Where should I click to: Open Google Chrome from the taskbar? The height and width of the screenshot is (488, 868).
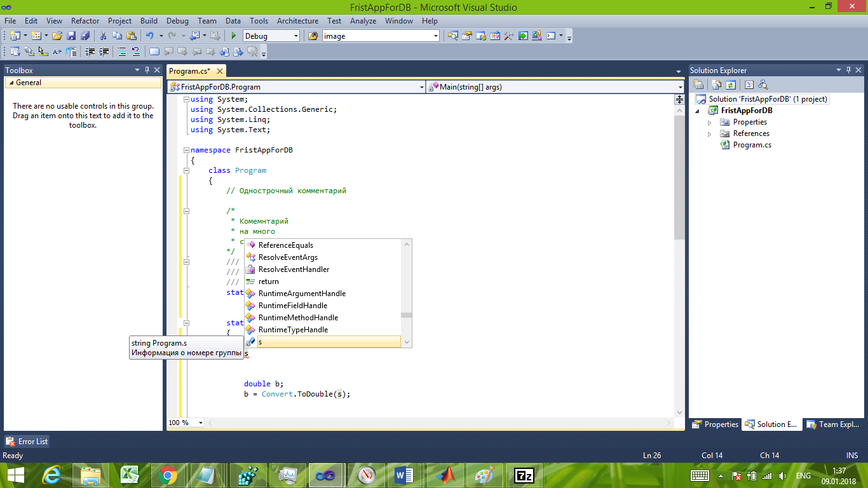(x=168, y=475)
